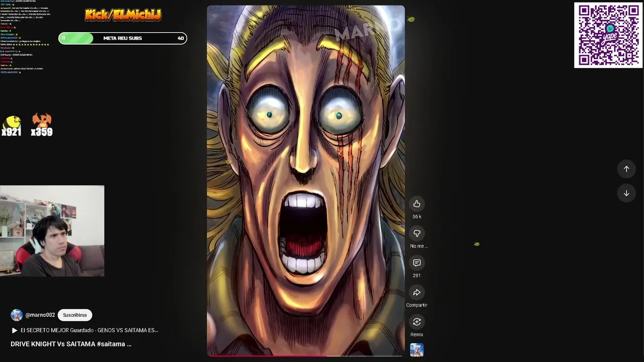Image resolution: width=644 pixels, height=362 pixels.
Task: Click the play icon beside linked video title
Action: click(x=15, y=330)
